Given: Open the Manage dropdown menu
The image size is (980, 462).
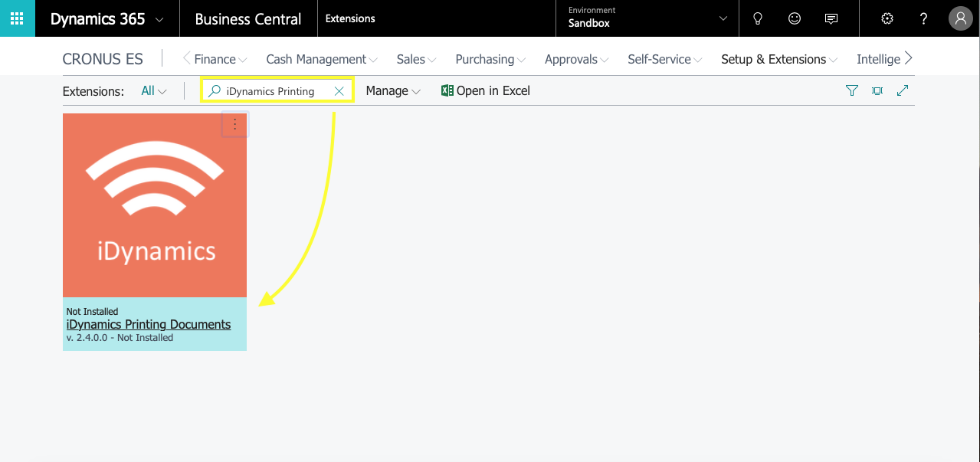Looking at the screenshot, I should click(x=393, y=91).
